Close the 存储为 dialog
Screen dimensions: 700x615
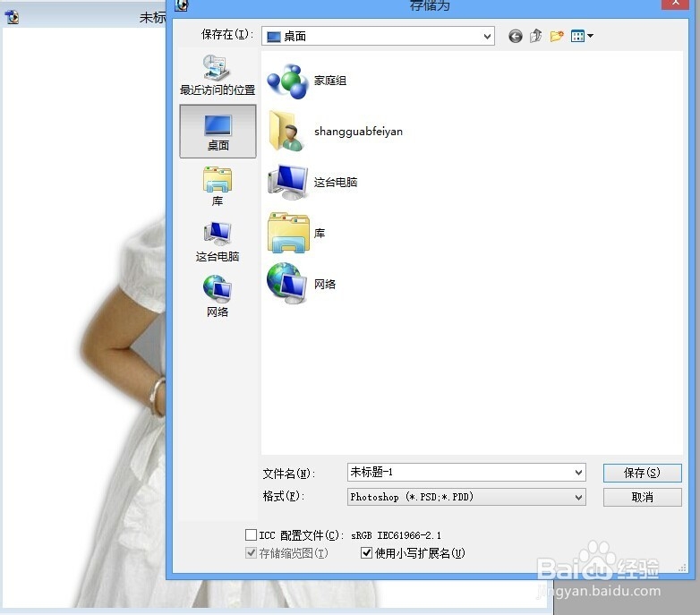pos(676,3)
